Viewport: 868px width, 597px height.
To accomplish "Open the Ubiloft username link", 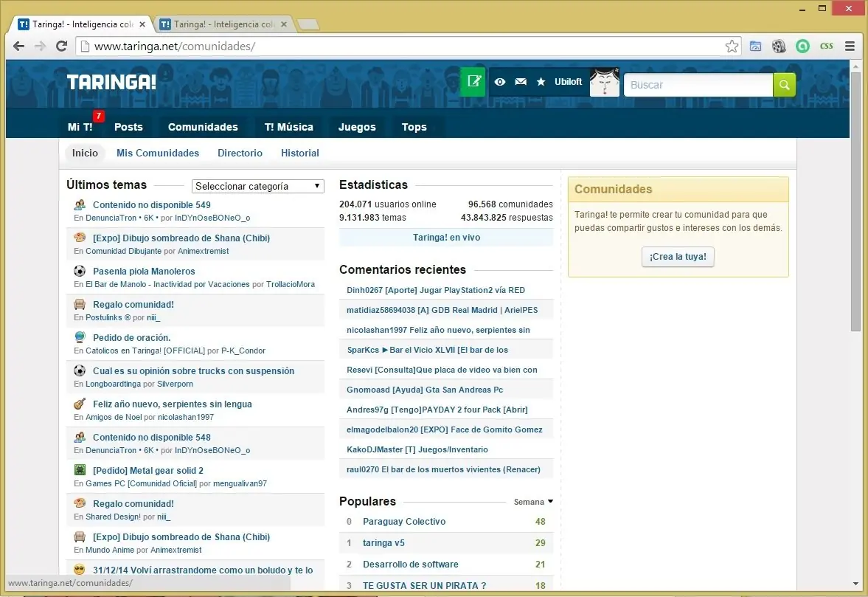I will click(569, 81).
